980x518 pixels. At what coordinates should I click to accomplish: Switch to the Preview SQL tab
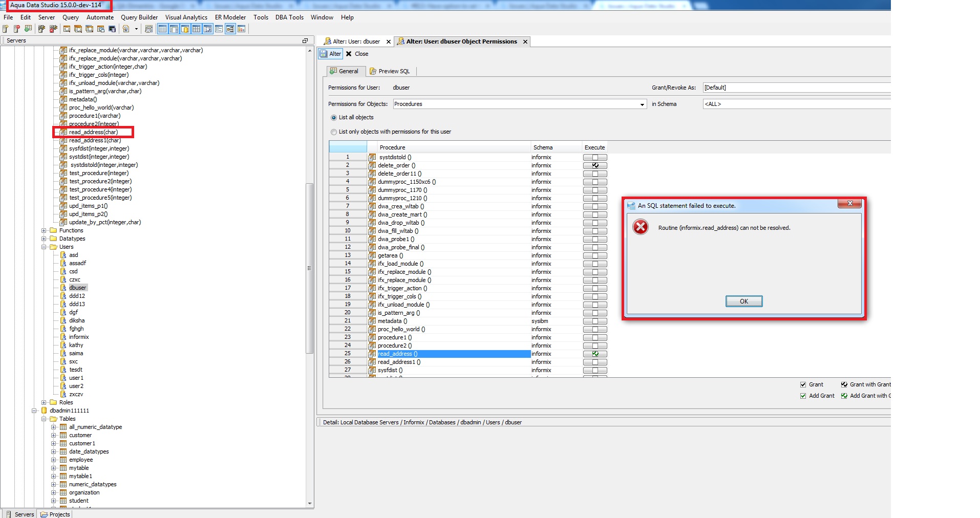(390, 71)
